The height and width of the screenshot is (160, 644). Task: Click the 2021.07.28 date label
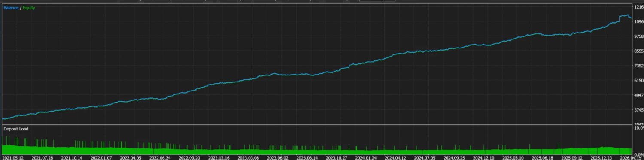42,157
